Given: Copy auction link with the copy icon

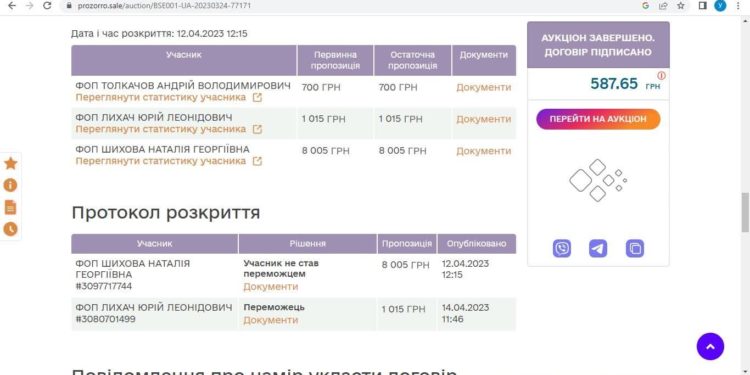Looking at the screenshot, I should click(635, 249).
